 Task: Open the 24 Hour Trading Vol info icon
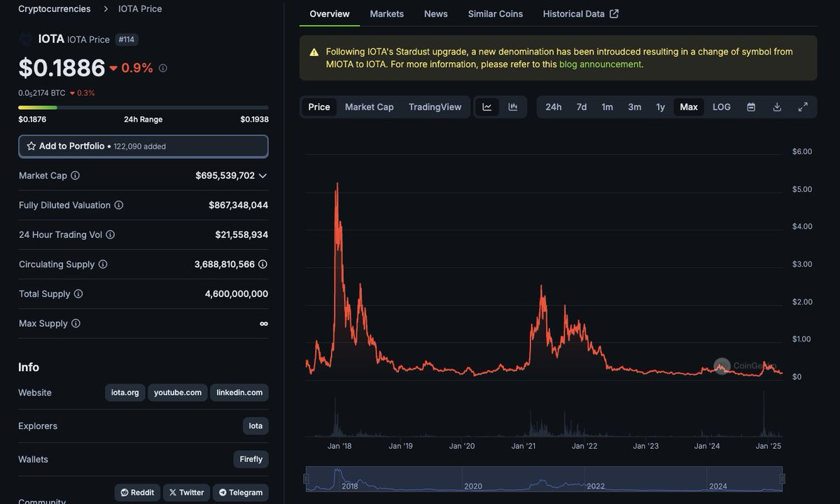111,234
